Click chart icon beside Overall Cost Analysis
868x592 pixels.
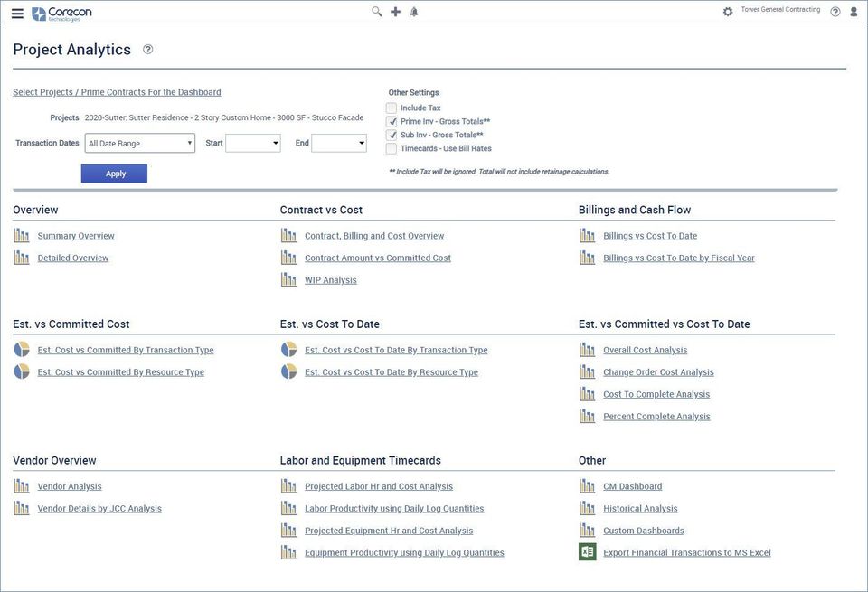coord(588,350)
